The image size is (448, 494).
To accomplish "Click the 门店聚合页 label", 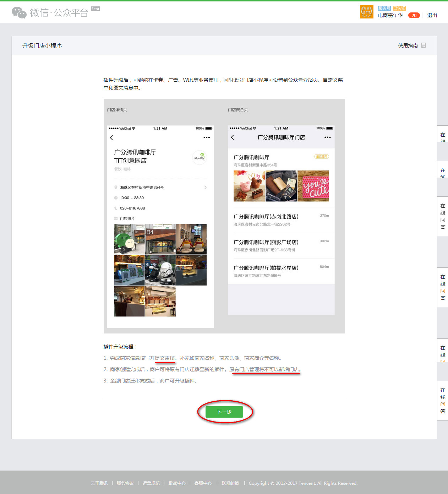I will point(238,110).
